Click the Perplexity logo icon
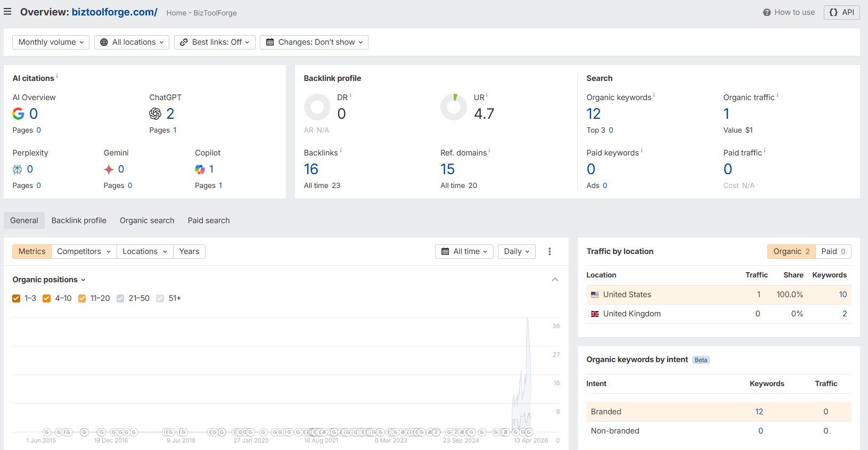 click(18, 169)
